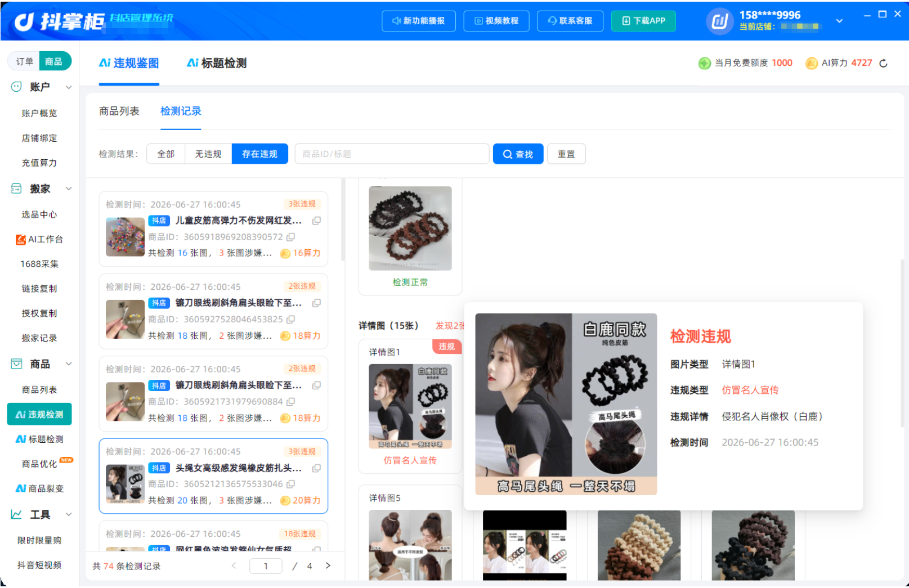909x588 pixels.
Task: Refresh the AI算力 balance
Action: 884,63
